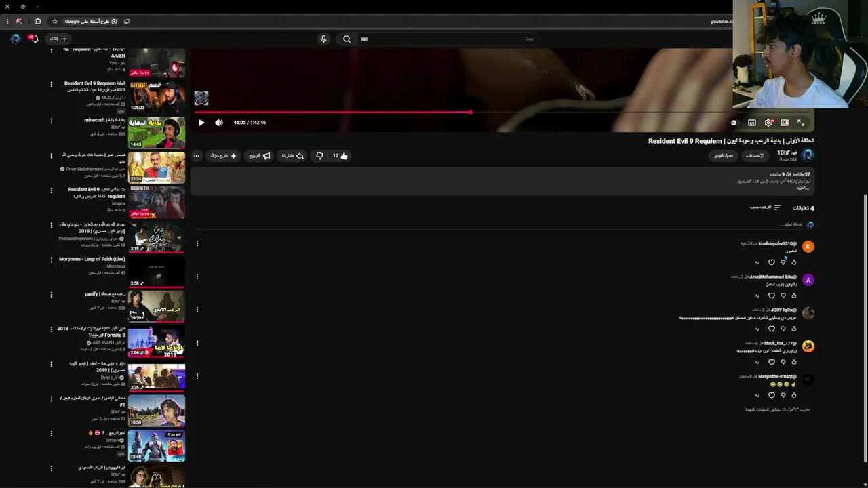Image resolution: width=868 pixels, height=488 pixels.
Task: Open khalidepohv1510's orange K avatar
Action: [808, 247]
